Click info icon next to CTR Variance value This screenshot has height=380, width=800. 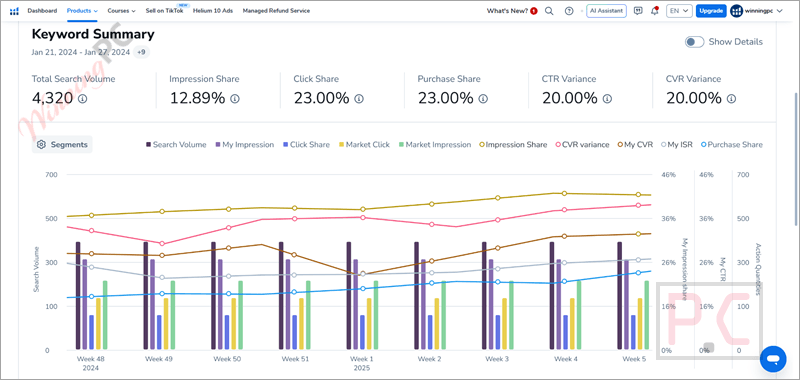pyautogui.click(x=607, y=98)
